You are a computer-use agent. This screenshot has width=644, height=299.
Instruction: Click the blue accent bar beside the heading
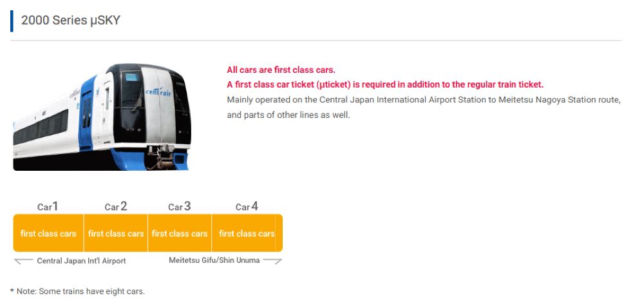point(12,21)
